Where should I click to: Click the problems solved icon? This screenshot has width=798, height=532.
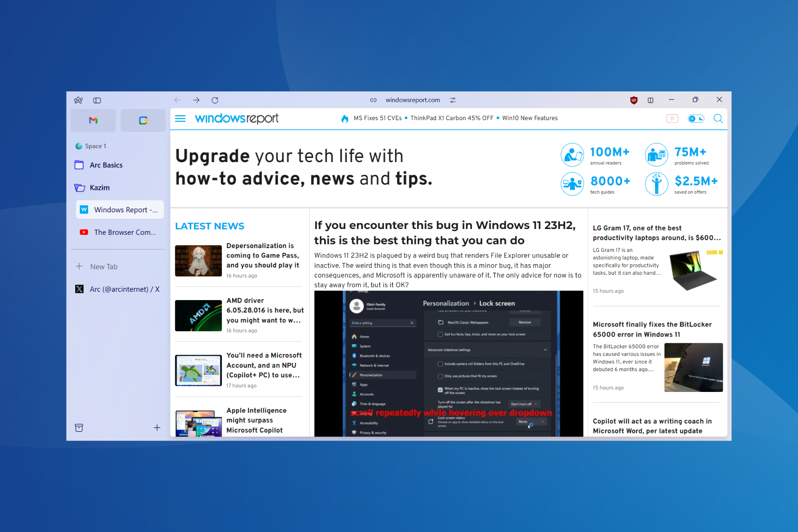click(657, 155)
